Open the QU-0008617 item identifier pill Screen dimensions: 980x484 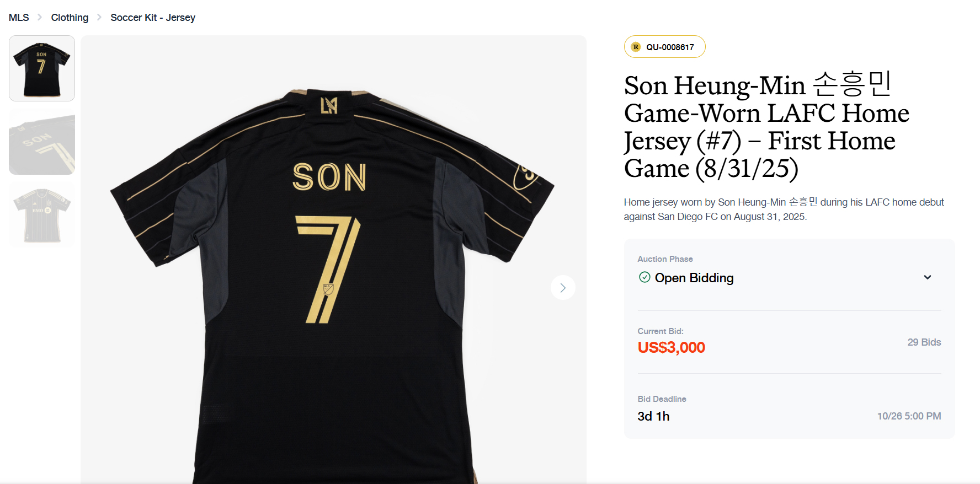click(x=664, y=47)
